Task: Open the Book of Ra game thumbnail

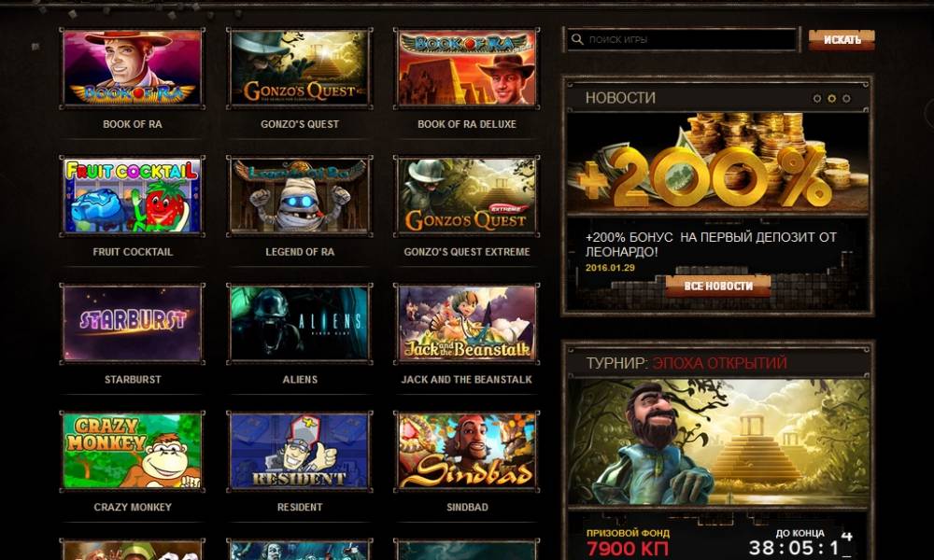Action: 133,68
